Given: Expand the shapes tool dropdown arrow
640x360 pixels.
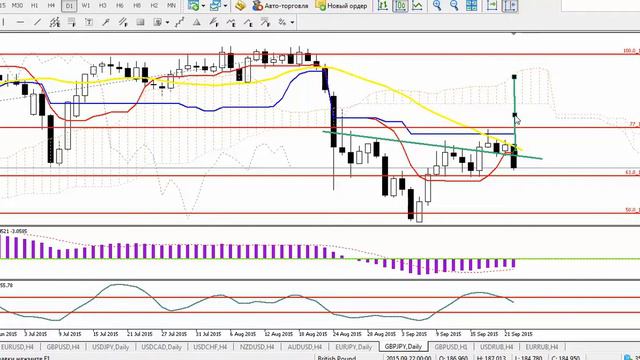Looking at the screenshot, I should coord(167,22).
